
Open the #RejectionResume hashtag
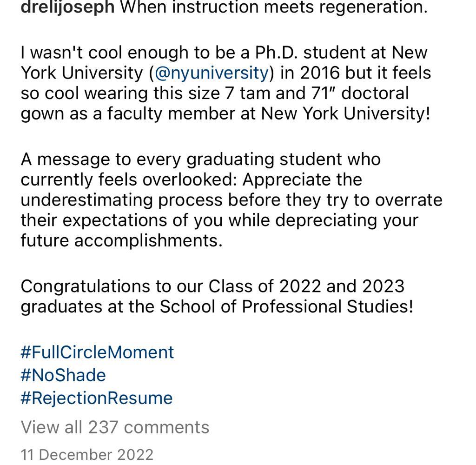click(x=97, y=398)
